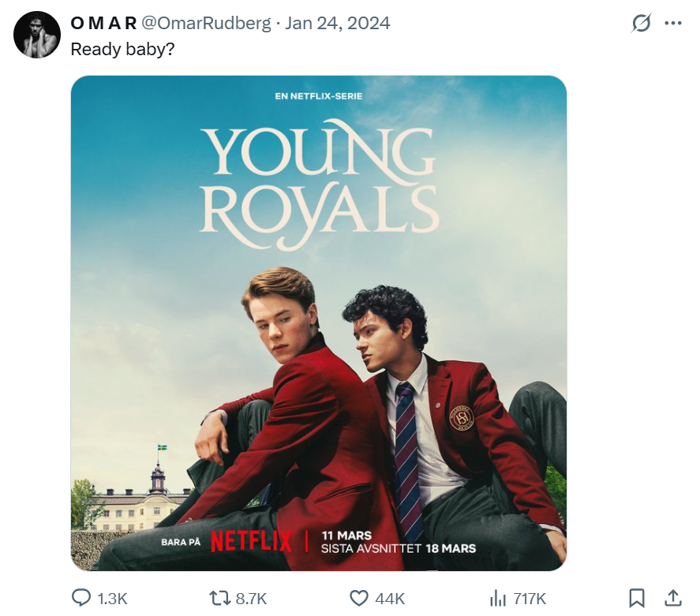
Task: Click the "Ready baby?" tweet text
Action: (x=122, y=49)
